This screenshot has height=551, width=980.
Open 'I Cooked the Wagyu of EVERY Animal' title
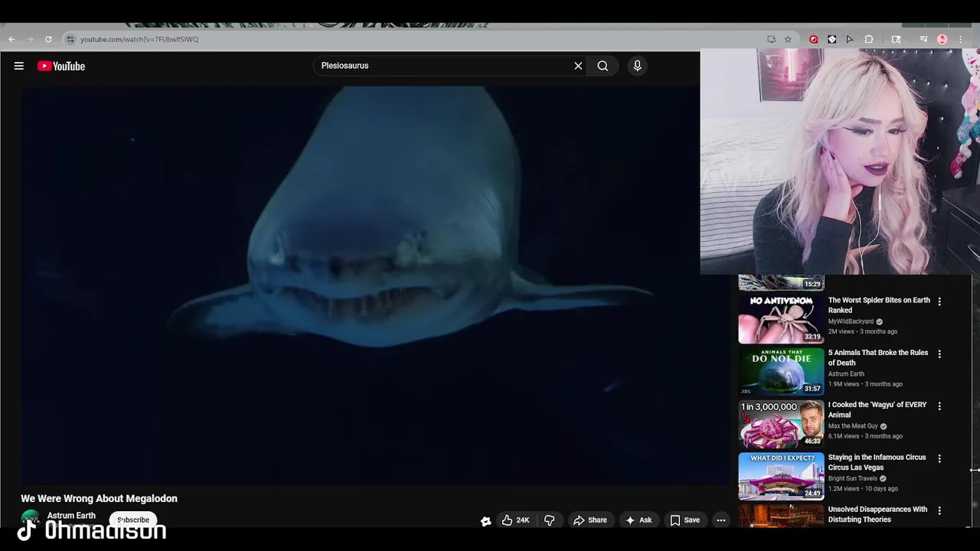coord(877,409)
